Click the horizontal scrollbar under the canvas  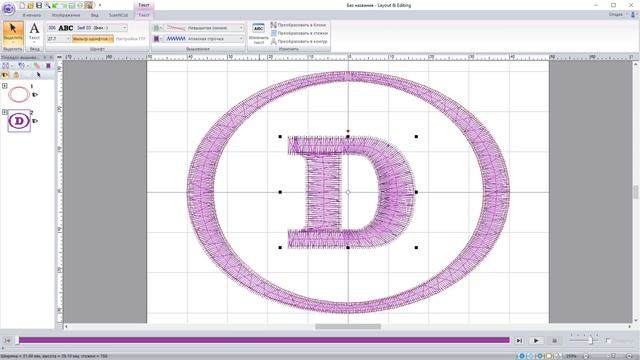348,327
